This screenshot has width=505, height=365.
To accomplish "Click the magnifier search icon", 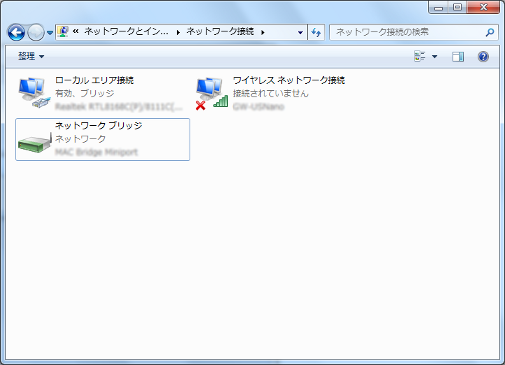I will (x=490, y=32).
